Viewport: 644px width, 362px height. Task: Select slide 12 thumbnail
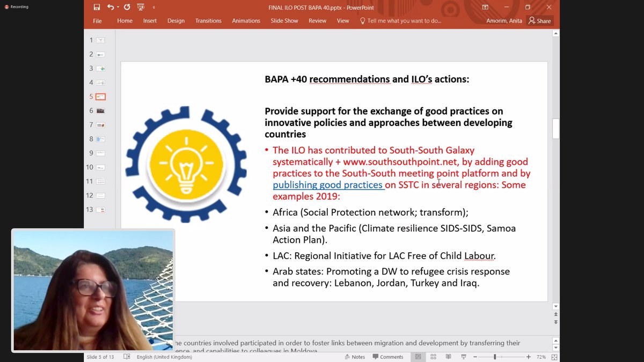pos(100,196)
